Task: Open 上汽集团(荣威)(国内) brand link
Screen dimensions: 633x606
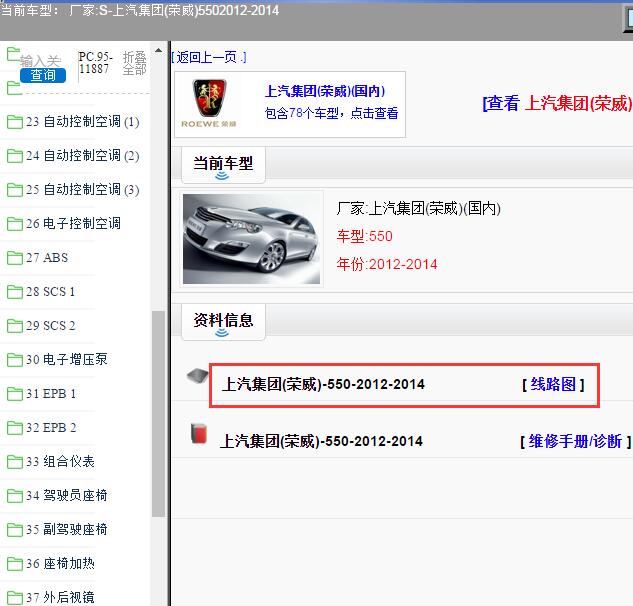Action: [325, 91]
